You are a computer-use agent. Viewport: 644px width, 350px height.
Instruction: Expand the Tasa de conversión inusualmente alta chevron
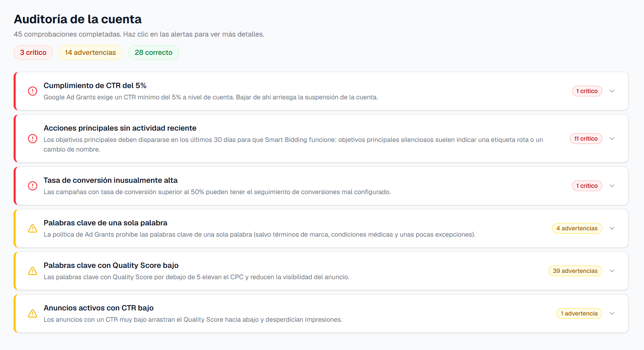click(x=612, y=186)
